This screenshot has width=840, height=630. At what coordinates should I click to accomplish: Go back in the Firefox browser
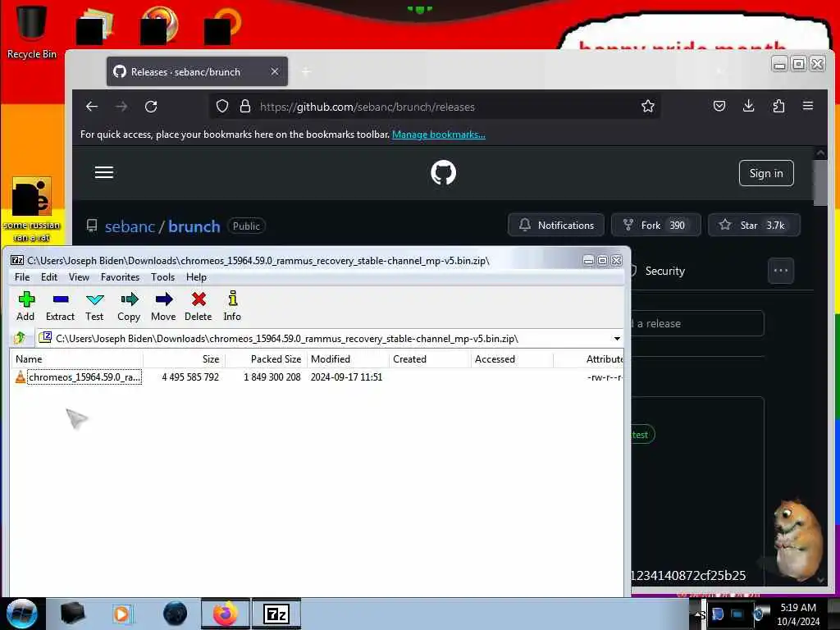(92, 107)
